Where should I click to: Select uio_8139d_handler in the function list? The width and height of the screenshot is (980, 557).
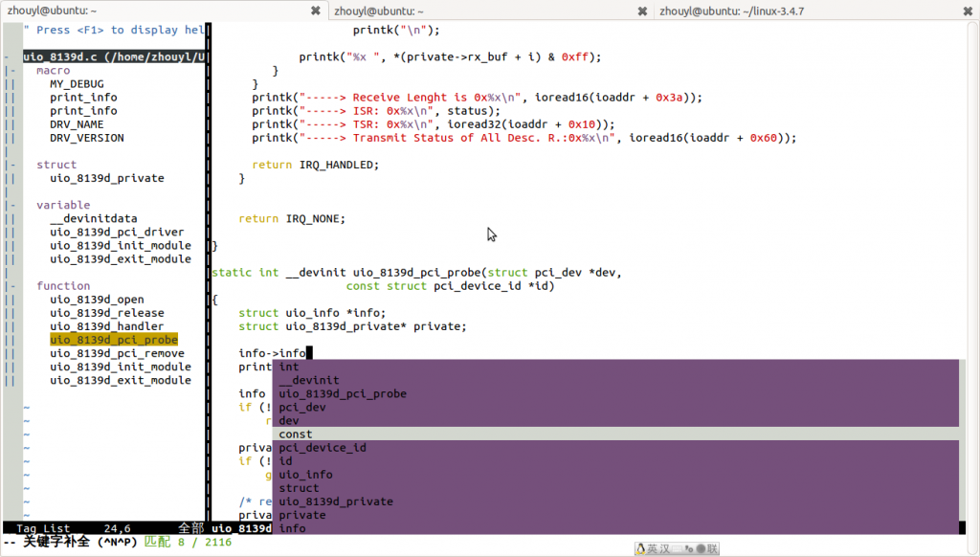coord(106,326)
